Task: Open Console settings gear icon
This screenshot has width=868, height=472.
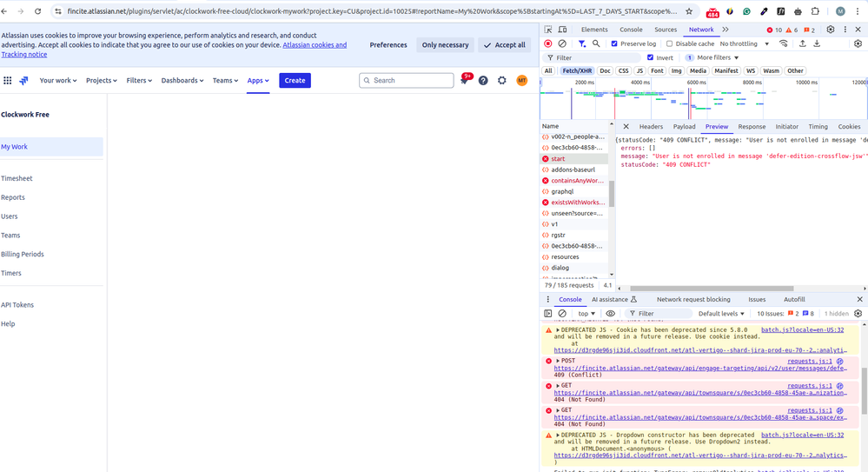Action: pos(858,314)
